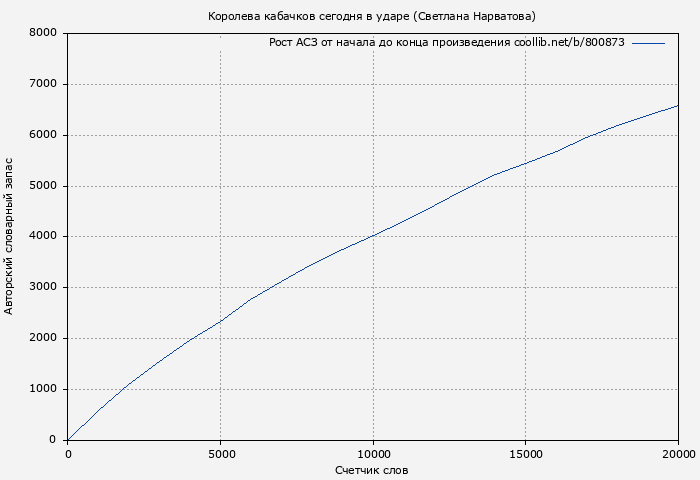The height and width of the screenshot is (480, 700).
Task: Click the 8000 tick label on Y-axis
Action: [42, 33]
